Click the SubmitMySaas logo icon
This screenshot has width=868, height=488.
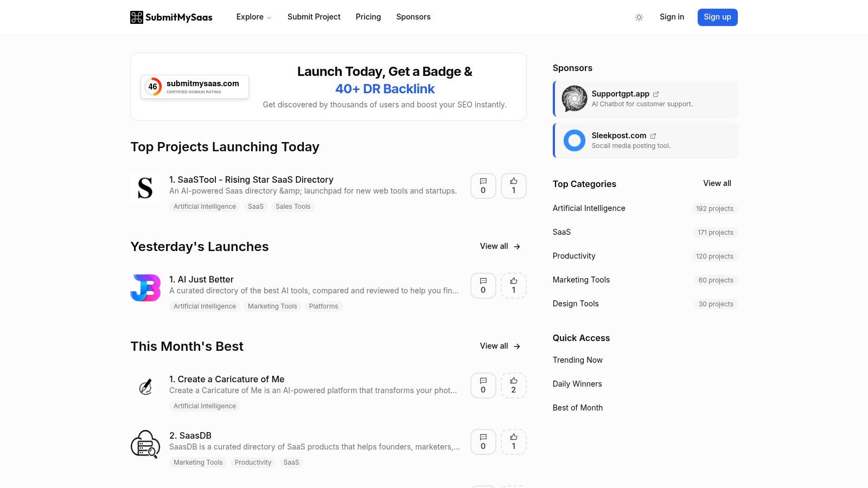pyautogui.click(x=137, y=17)
